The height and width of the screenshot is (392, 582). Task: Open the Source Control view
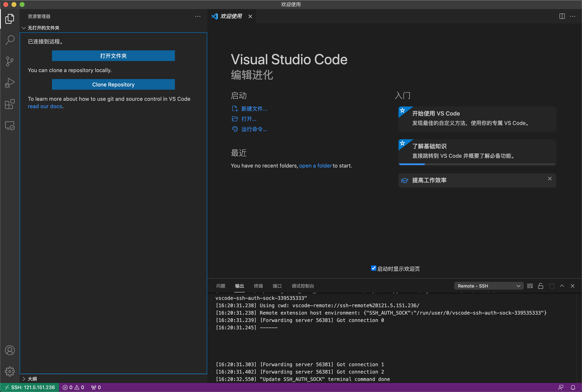point(10,62)
